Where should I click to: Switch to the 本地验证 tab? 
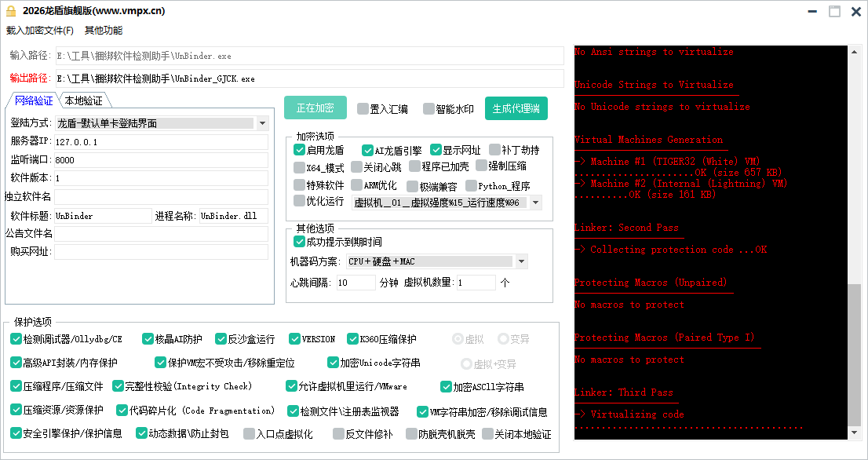[83, 100]
